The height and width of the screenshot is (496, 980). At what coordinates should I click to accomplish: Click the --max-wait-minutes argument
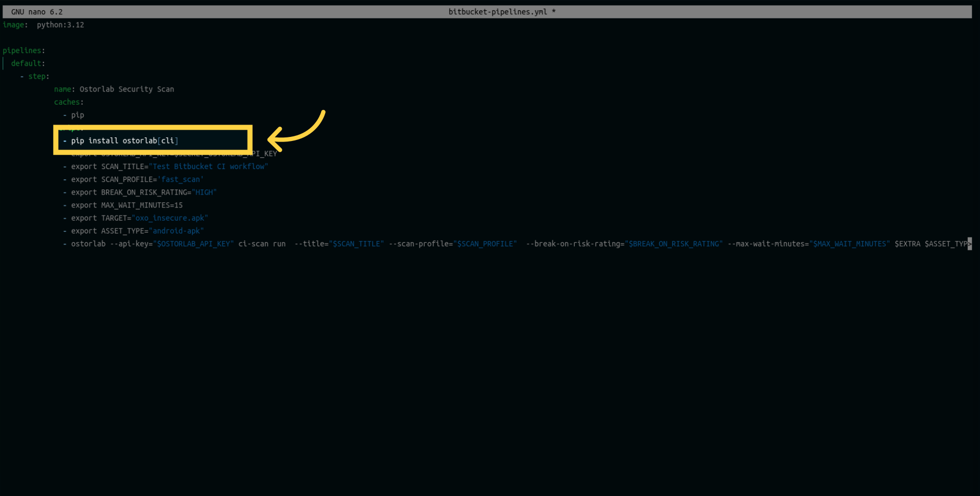coord(808,244)
